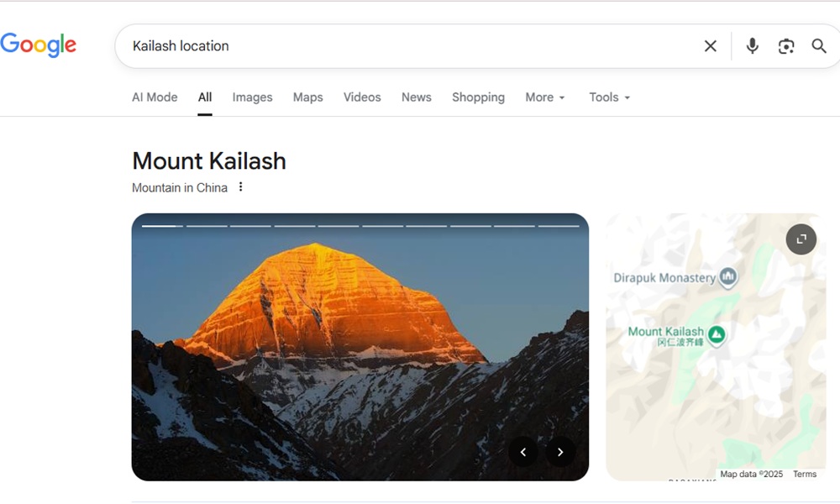Screen dimensions: 840x504
Task: Expand the map to full view
Action: tap(801, 239)
